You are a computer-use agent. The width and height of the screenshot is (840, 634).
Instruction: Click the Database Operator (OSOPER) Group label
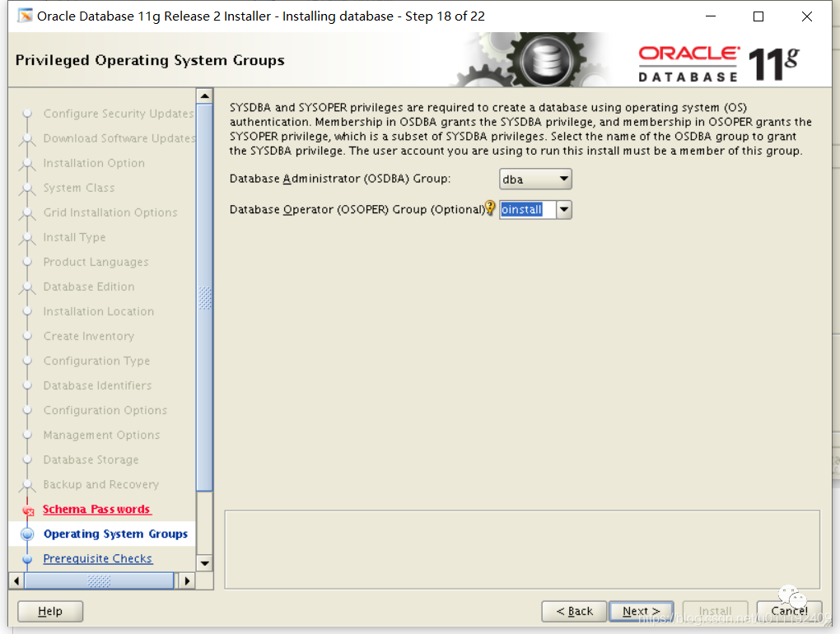click(357, 209)
